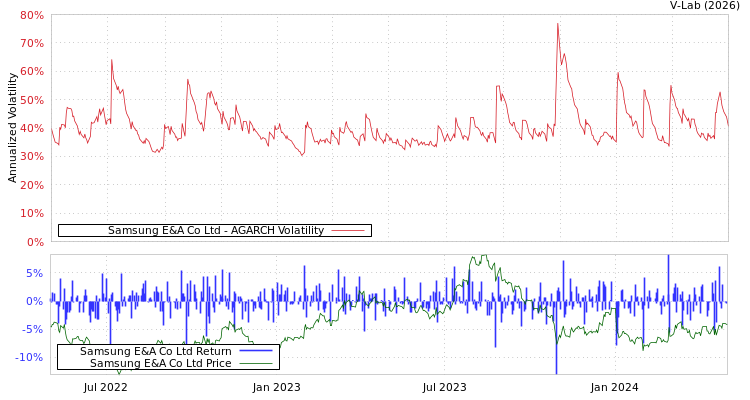750x400 pixels.
Task: Click the green price line's highest peak
Action: 484,257
